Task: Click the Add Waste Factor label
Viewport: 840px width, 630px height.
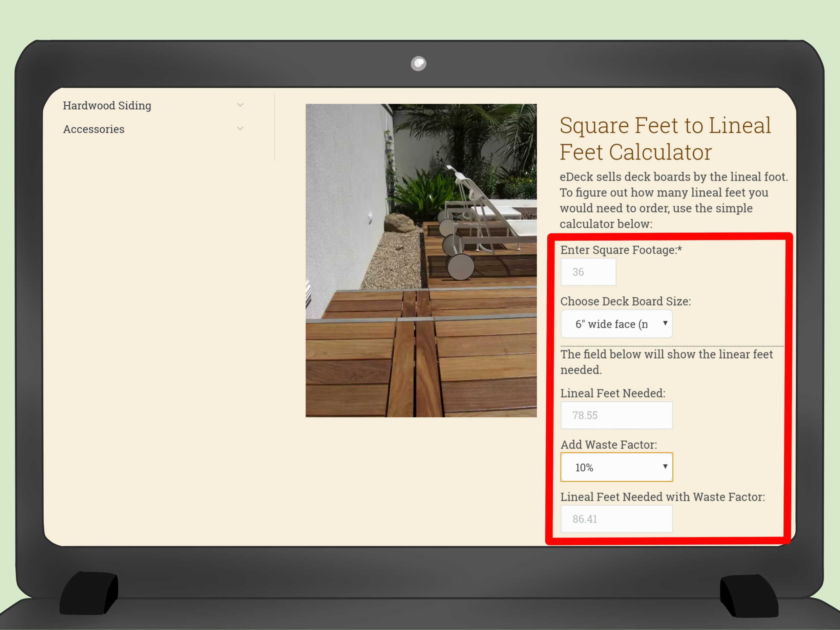Action: 608,444
